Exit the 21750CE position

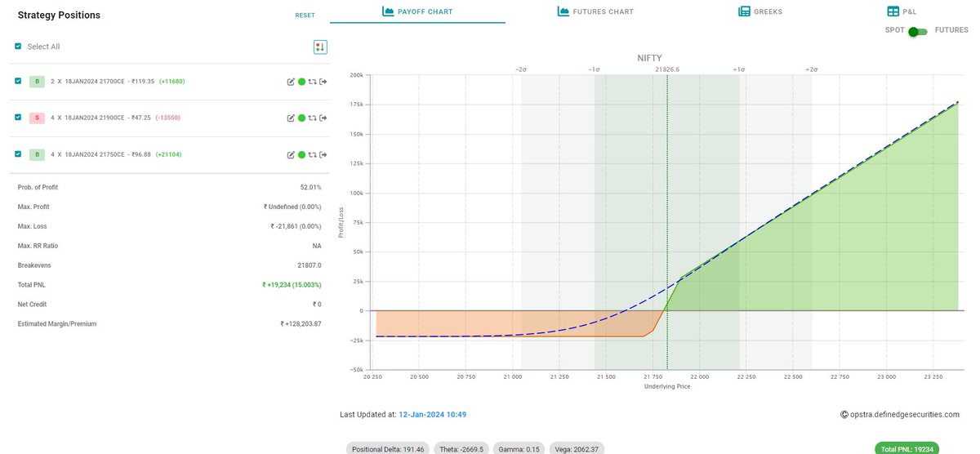click(x=323, y=154)
